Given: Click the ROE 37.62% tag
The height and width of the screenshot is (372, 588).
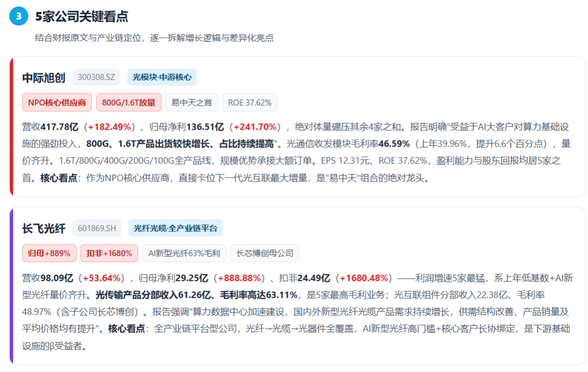Looking at the screenshot, I should point(250,102).
